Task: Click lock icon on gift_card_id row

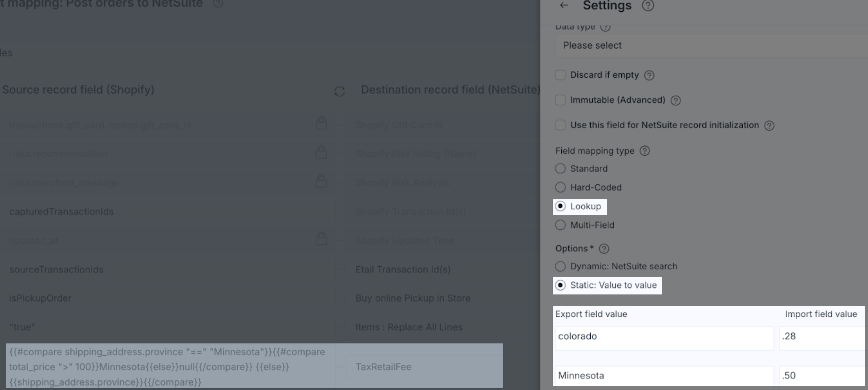Action: (x=321, y=123)
